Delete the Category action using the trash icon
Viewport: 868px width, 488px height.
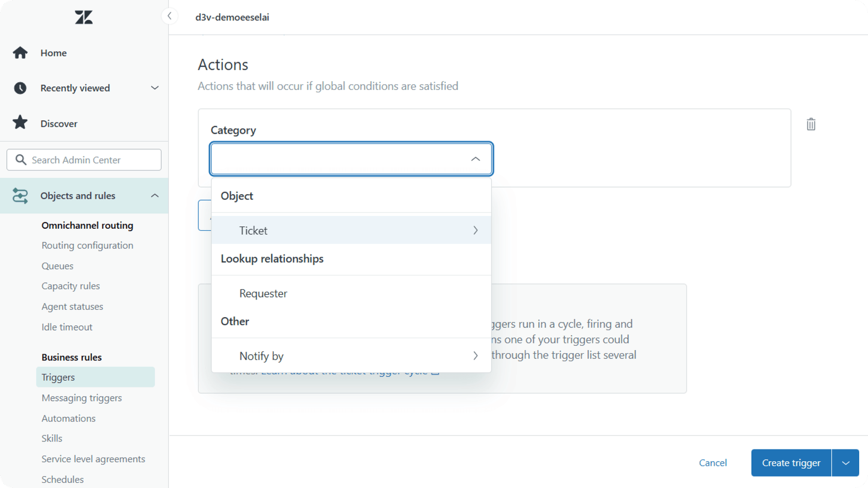(x=811, y=124)
